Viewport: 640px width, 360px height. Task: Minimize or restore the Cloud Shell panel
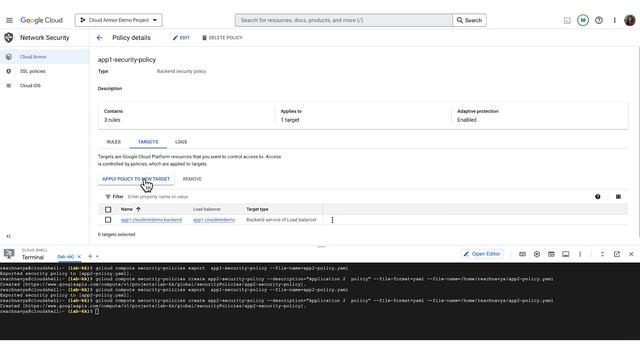(x=602, y=254)
